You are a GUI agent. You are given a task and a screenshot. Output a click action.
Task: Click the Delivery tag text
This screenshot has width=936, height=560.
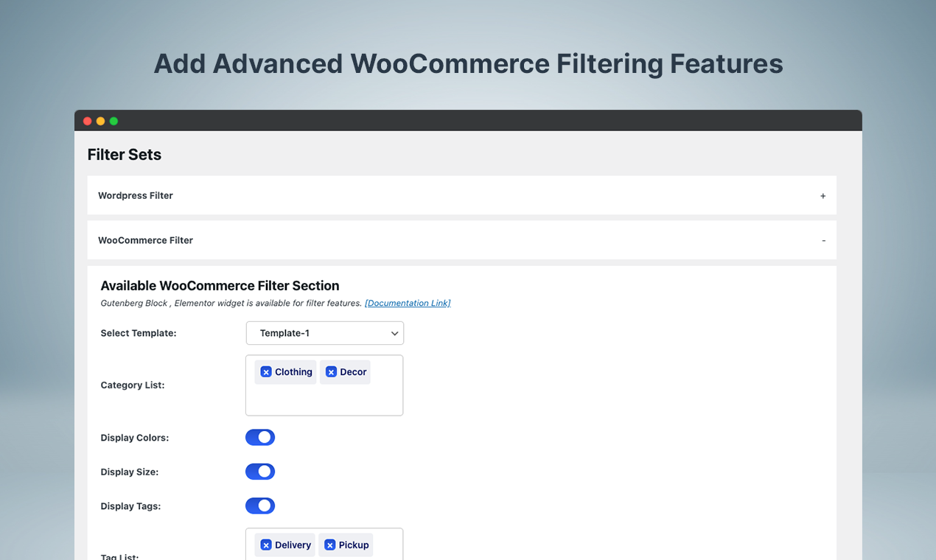[x=293, y=545]
